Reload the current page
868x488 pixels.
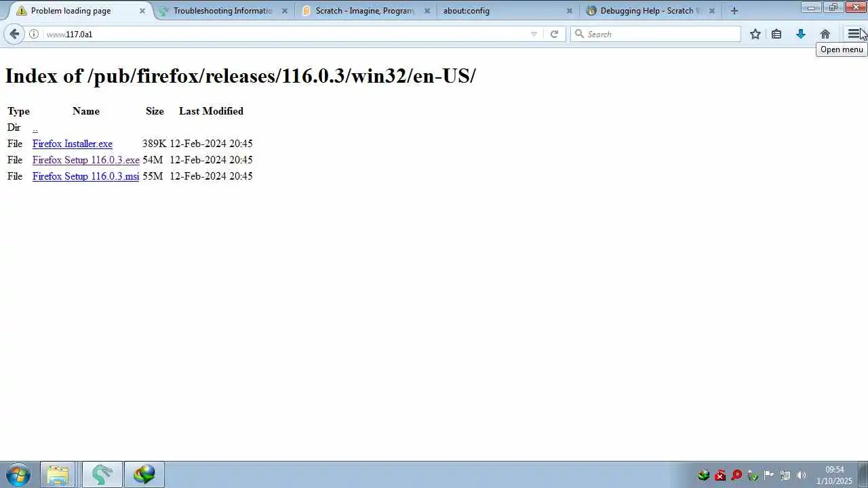coord(554,34)
